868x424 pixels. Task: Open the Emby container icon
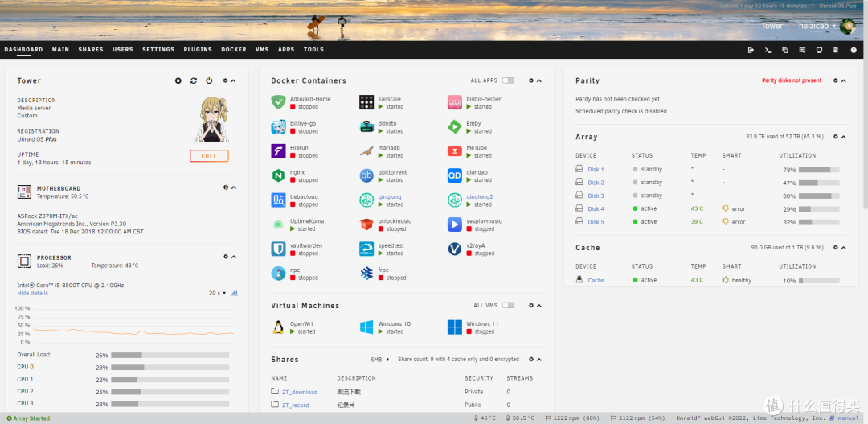(x=454, y=127)
